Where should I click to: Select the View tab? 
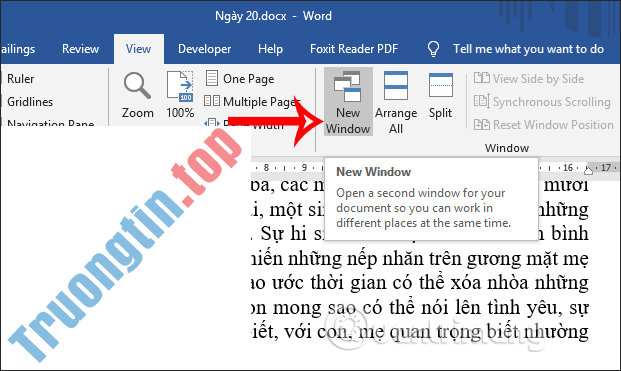click(139, 49)
